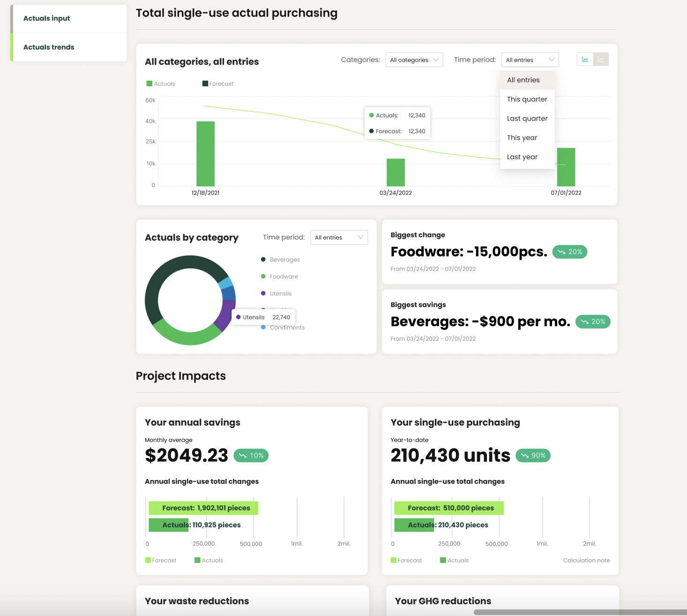Toggle Condiments legend entry in donut chart
Screen dimensions: 687x616
tap(283, 328)
